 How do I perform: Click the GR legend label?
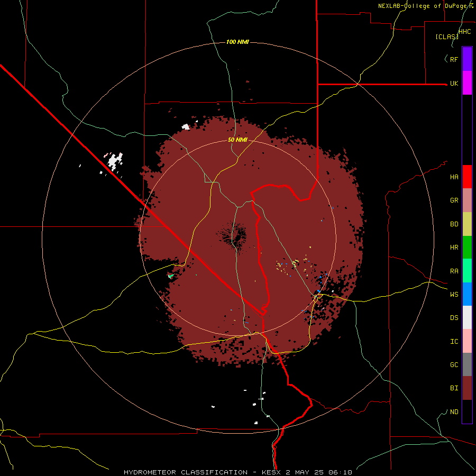(454, 200)
